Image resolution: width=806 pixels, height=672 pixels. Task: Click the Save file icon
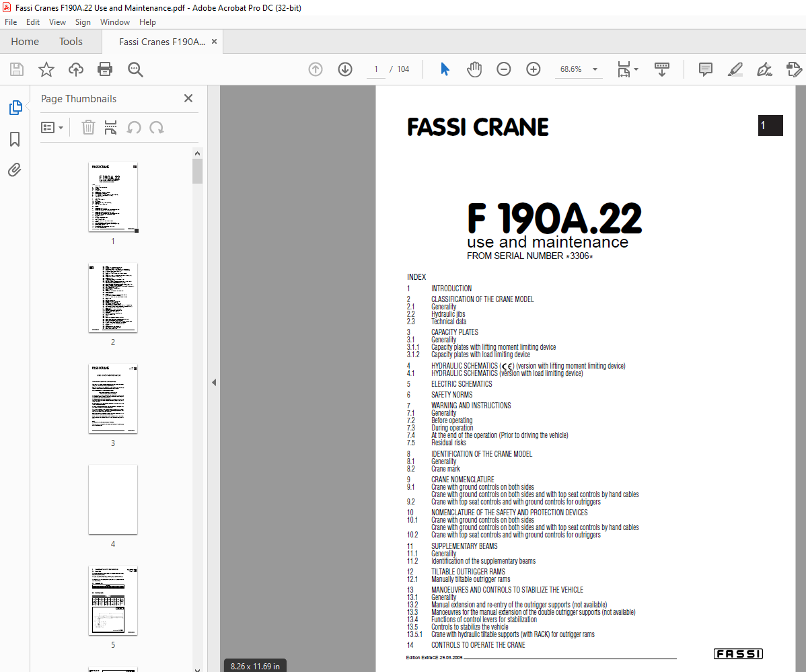(x=17, y=69)
